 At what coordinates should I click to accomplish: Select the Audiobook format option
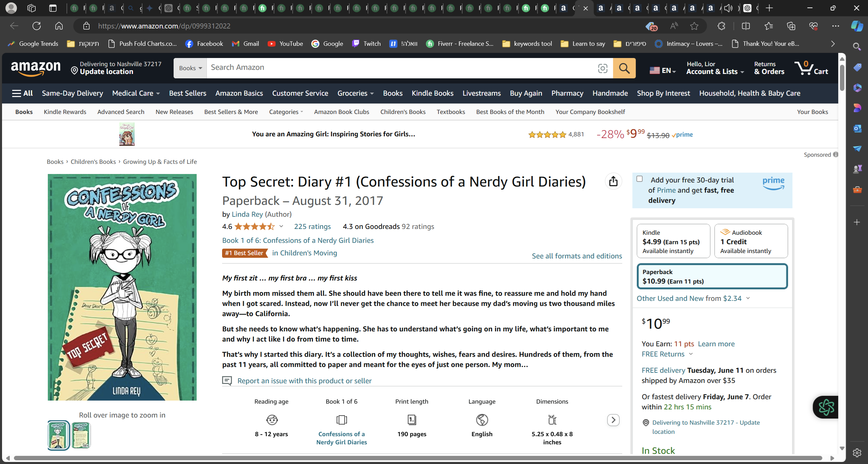pyautogui.click(x=751, y=241)
